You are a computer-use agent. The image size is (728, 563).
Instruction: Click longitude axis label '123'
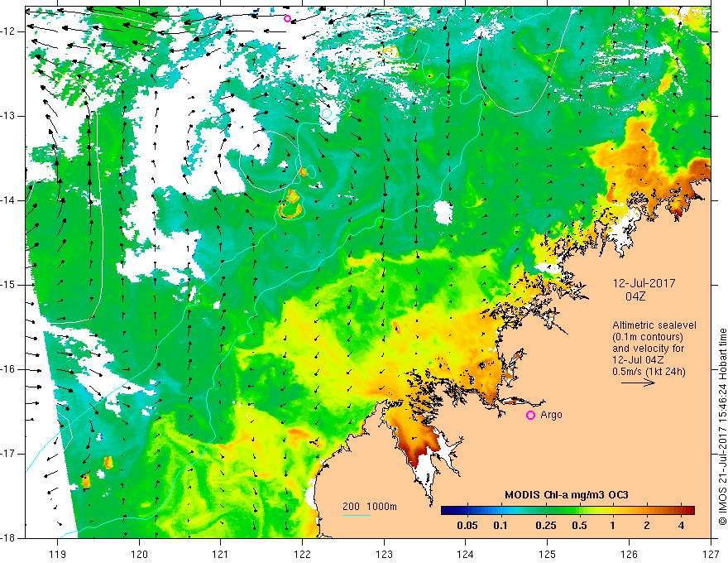point(384,554)
